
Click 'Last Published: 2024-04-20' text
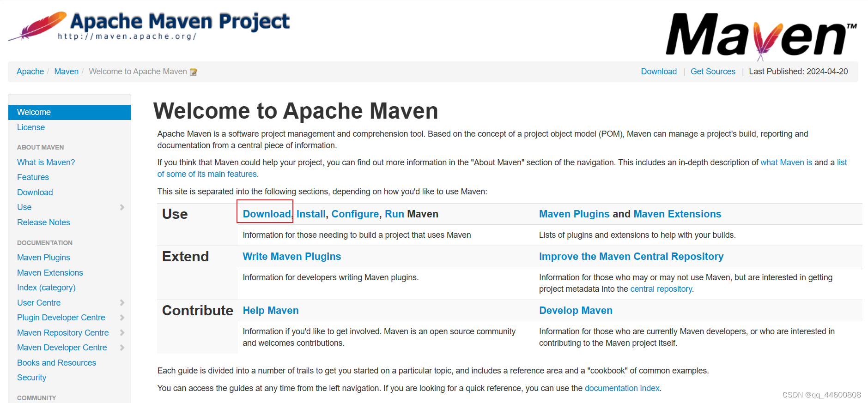pos(798,72)
